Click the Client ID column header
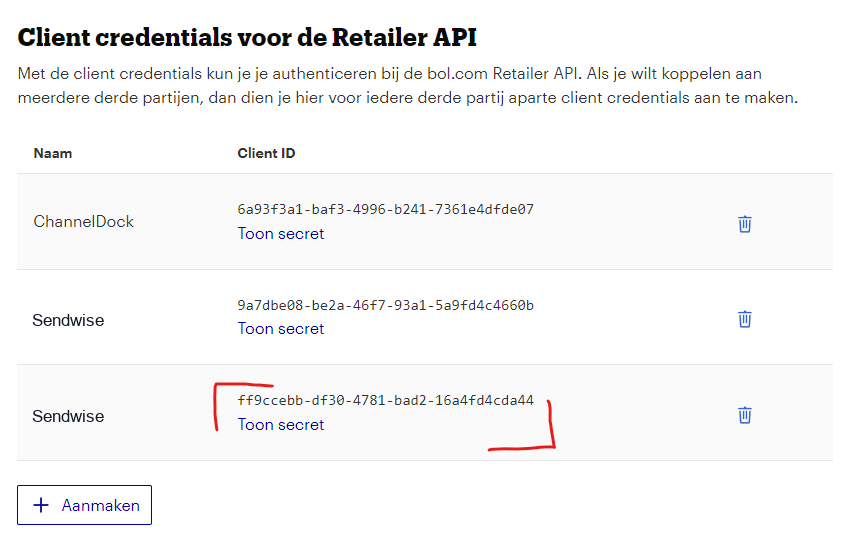Viewport: 846px width, 545px height. (267, 153)
